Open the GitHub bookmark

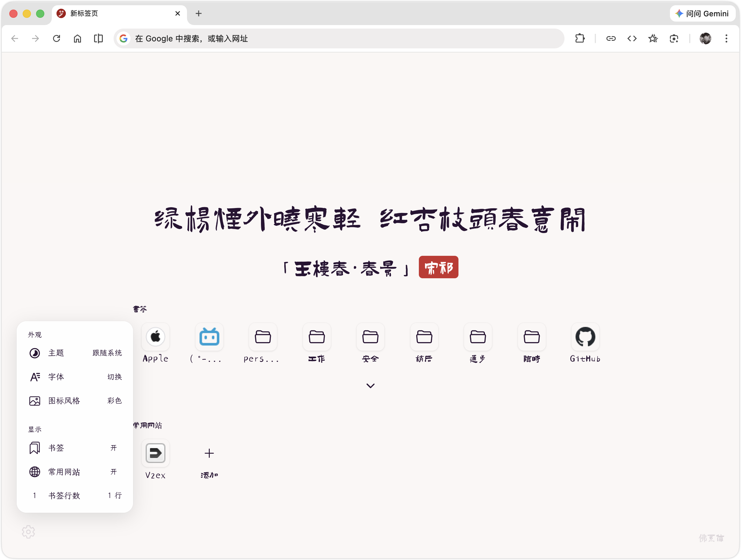point(585,337)
